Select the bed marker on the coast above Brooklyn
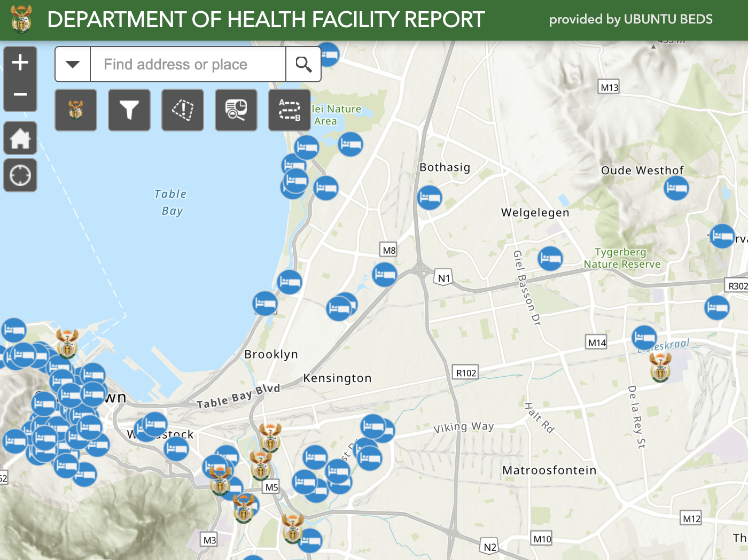This screenshot has height=560, width=748. [265, 304]
